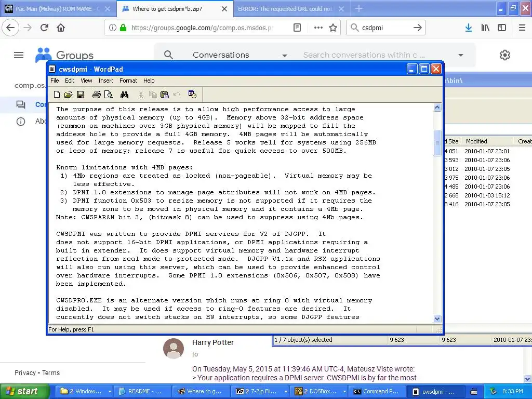Image resolution: width=532 pixels, height=399 pixels.
Task: Expand the DOSBox taskbar group dropdown
Action: point(344,391)
